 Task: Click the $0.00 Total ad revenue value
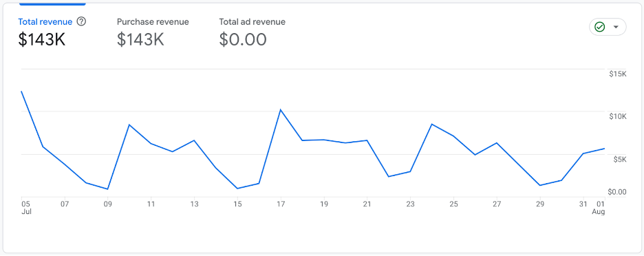coord(243,39)
